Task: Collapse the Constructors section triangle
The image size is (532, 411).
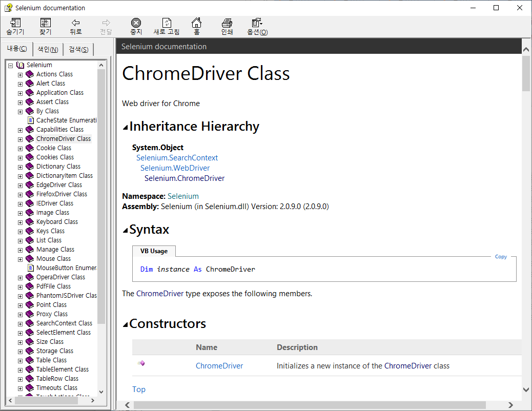Action: pos(126,324)
